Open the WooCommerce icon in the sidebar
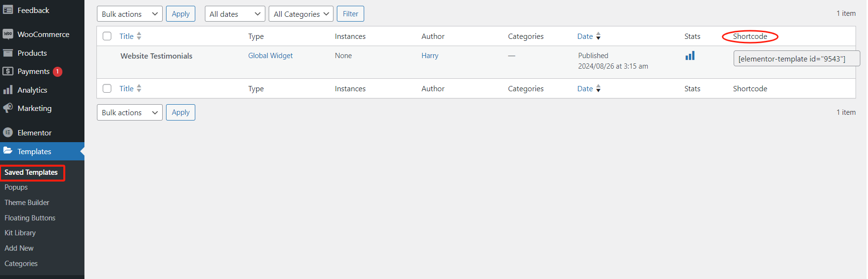Image resolution: width=868 pixels, height=279 pixels. tap(8, 34)
